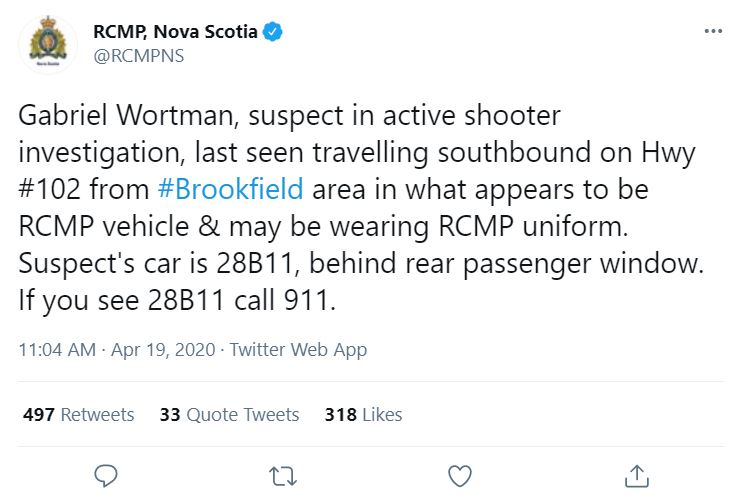Click the 11:04 AM timestamp
Screen dimensions: 745x500
[57, 350]
